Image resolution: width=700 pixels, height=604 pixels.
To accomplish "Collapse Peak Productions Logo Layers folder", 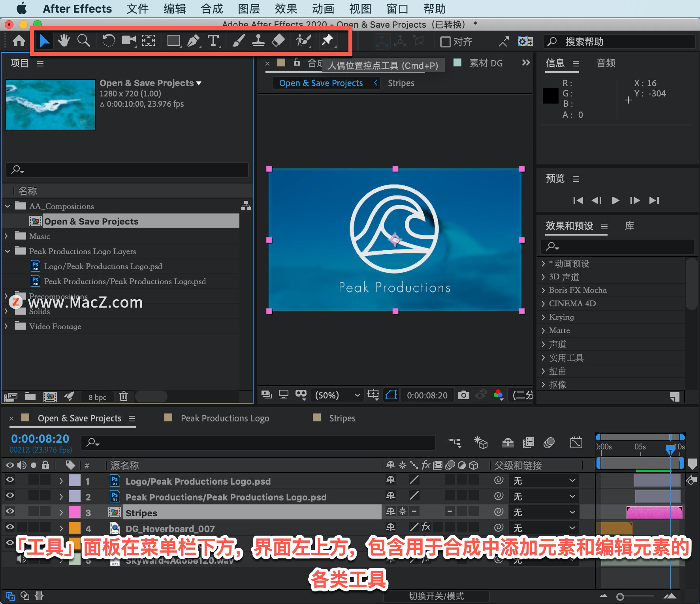I will pos(7,251).
